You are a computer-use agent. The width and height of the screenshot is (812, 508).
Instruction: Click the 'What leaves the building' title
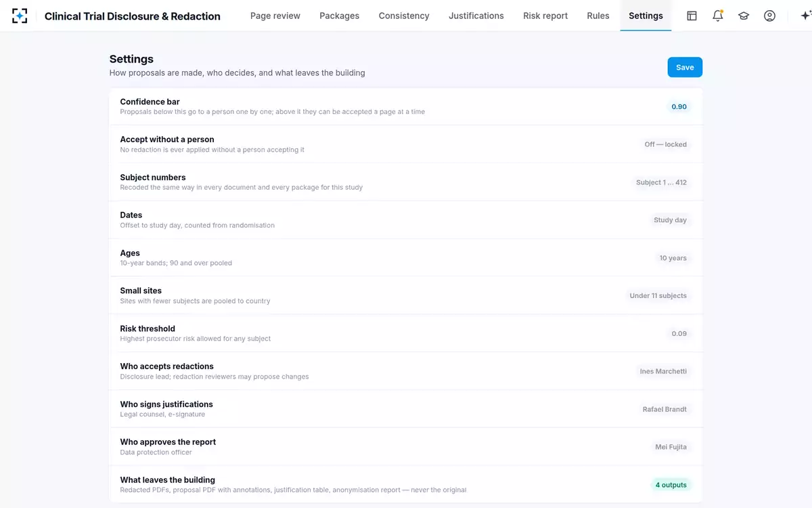[x=167, y=480]
